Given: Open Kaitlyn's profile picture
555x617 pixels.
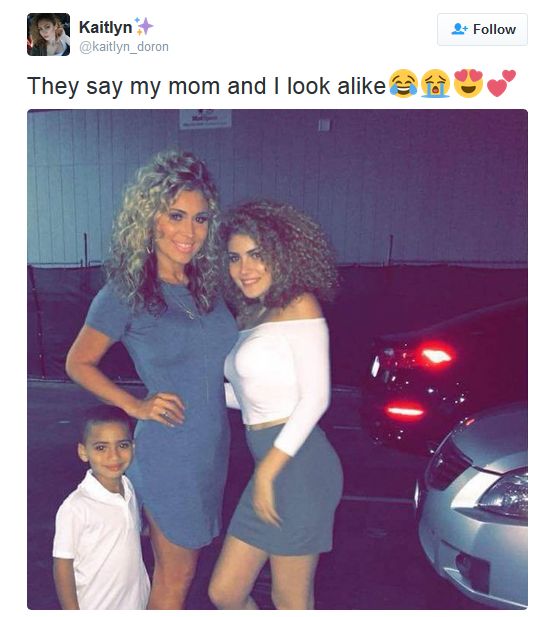Looking at the screenshot, I should pyautogui.click(x=48, y=34).
